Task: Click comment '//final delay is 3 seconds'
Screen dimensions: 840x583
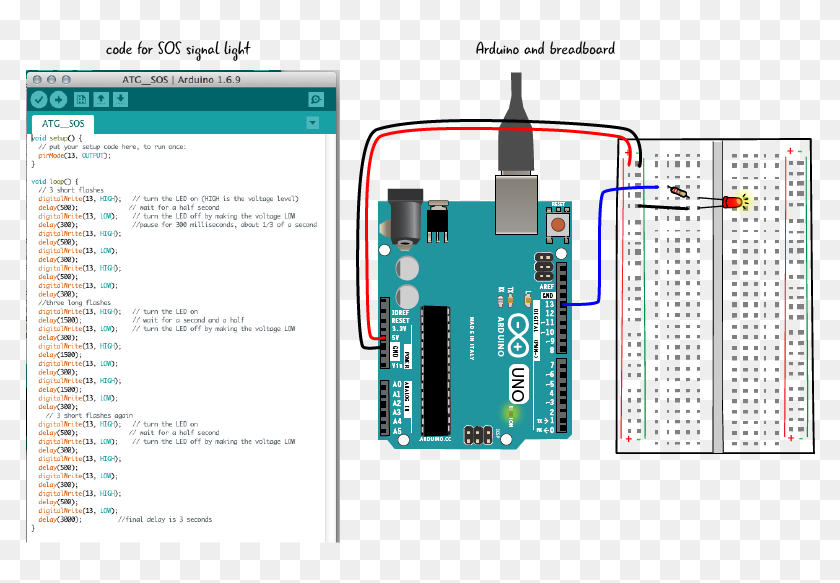Action: pos(165,519)
